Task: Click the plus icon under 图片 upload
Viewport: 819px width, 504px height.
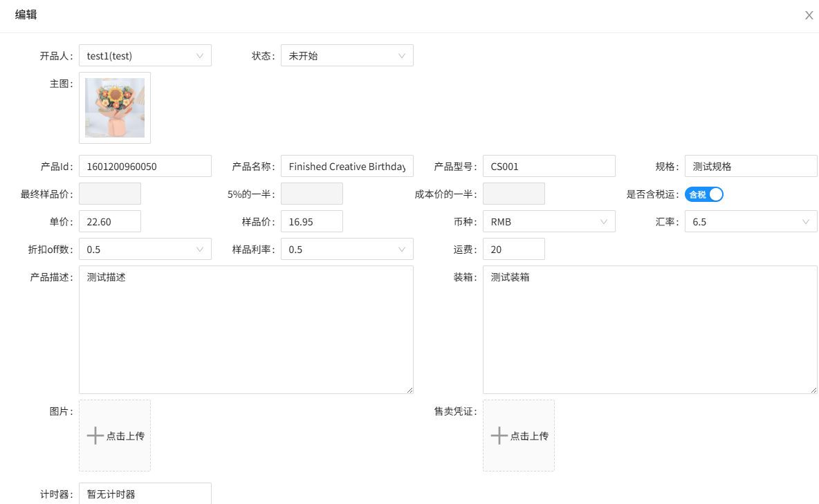Action: click(x=95, y=436)
